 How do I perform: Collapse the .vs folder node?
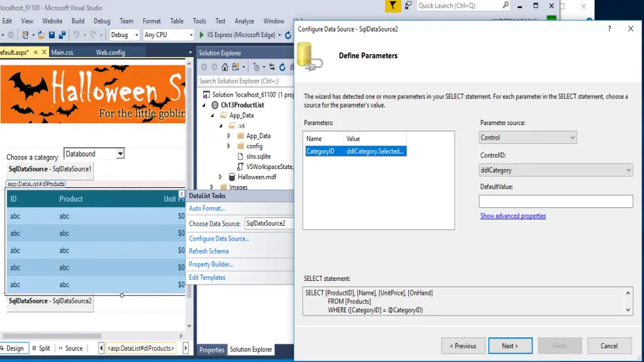click(221, 126)
